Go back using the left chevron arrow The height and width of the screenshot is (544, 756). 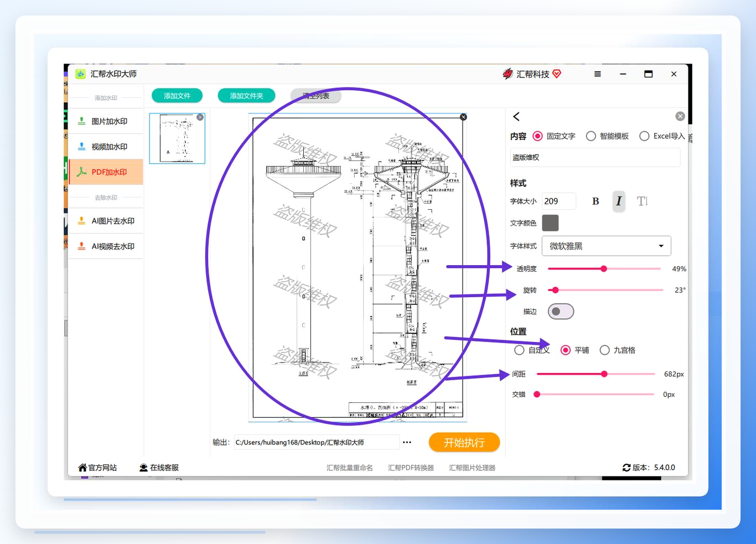point(516,117)
